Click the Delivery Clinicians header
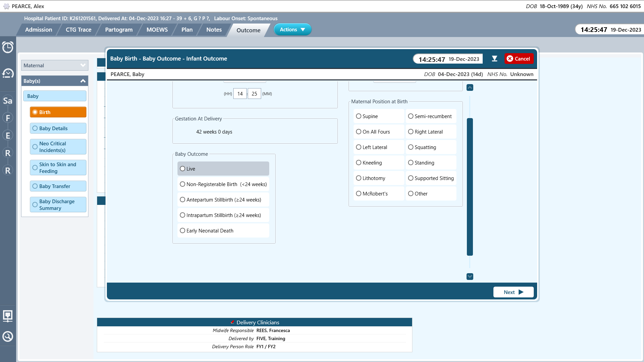 254,322
